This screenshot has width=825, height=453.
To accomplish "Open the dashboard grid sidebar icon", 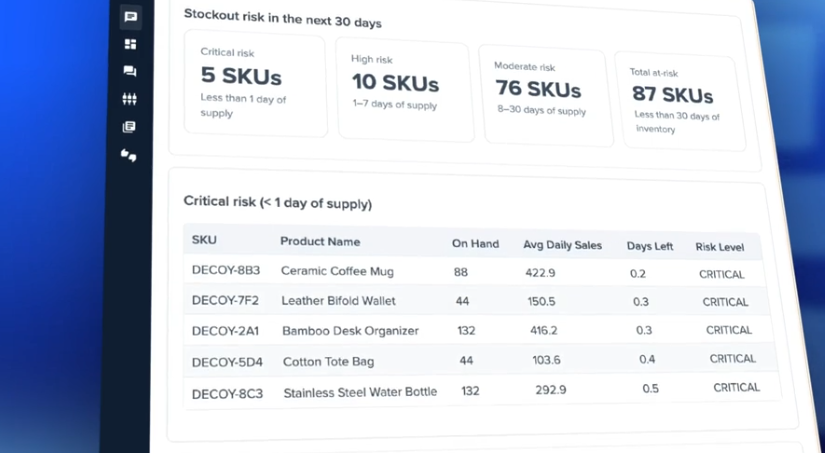I will 130,44.
